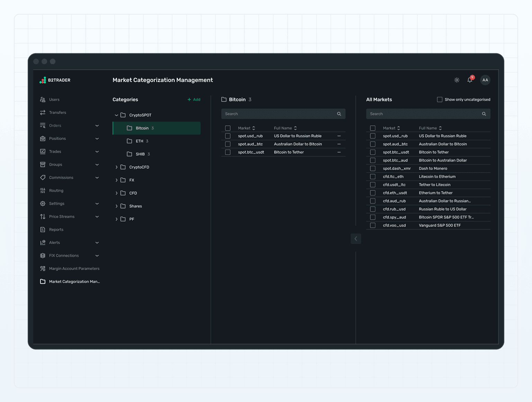Viewport: 532px width, 402px height.
Task: Select the ETH category folder
Action: (x=139, y=141)
